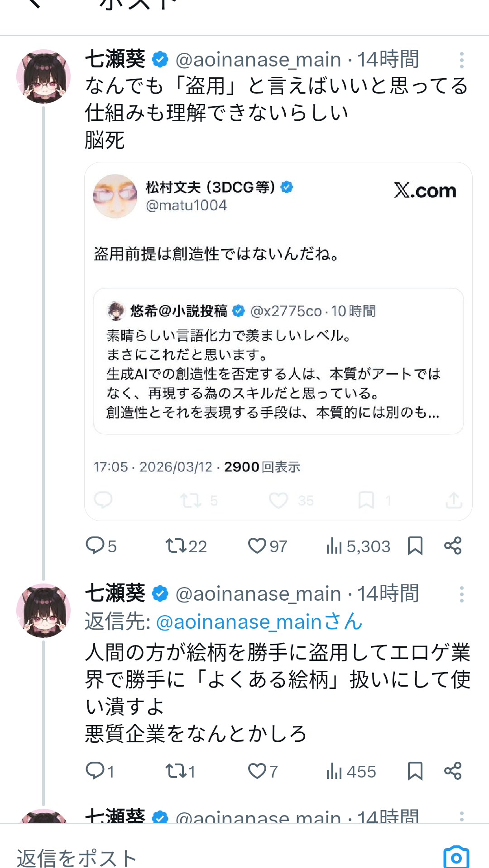The image size is (489, 868).
Task: Reply to the first 七瀬葵 post
Action: click(95, 545)
